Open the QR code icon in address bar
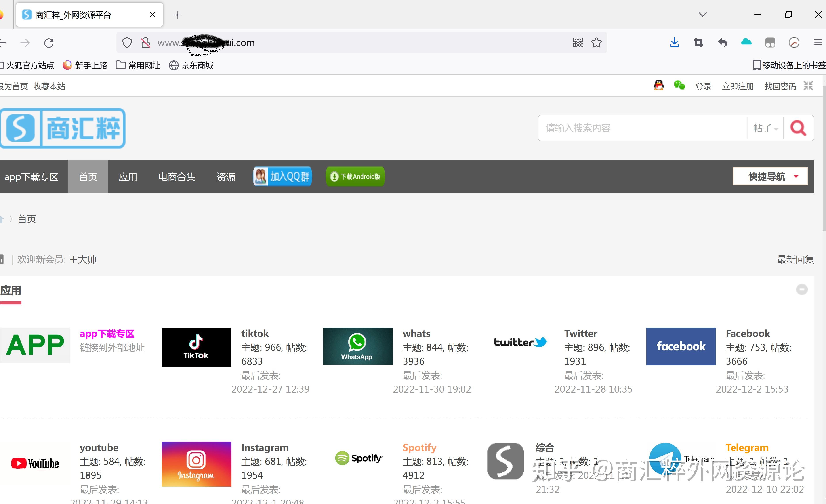The height and width of the screenshot is (504, 826). [578, 43]
